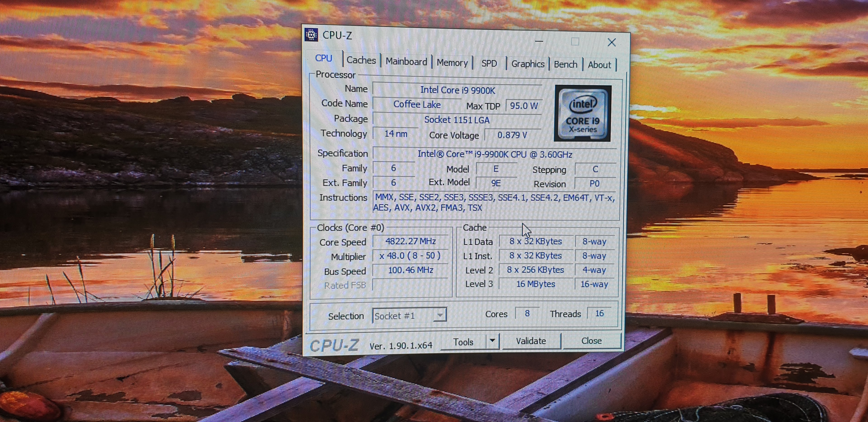868x422 pixels.
Task: Open the Socket #1 selection dropdown
Action: point(439,316)
